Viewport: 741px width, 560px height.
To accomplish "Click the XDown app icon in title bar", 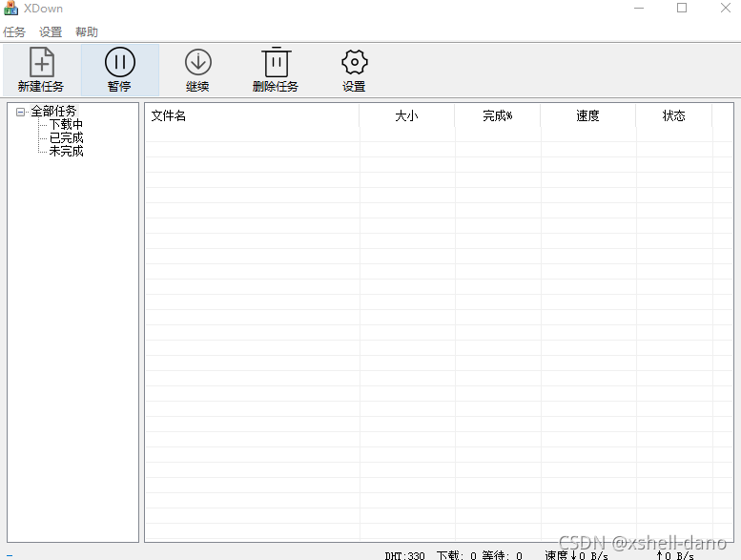I will tap(10, 8).
